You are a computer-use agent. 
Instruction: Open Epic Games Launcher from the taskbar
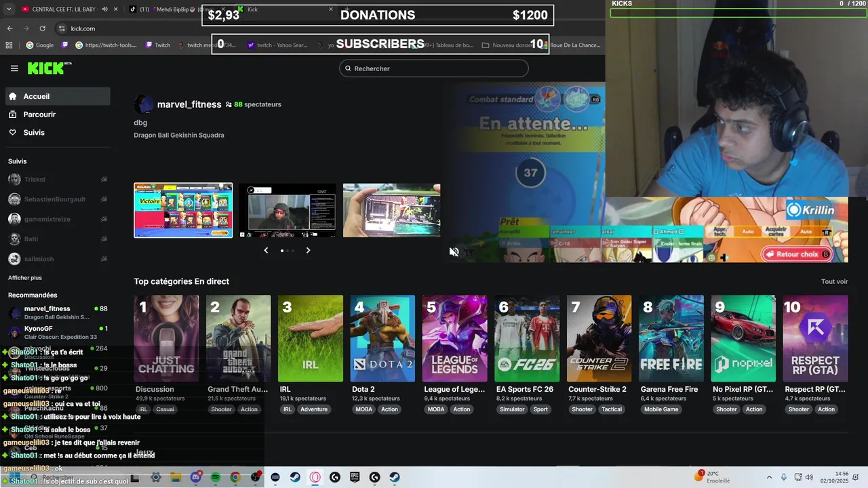pos(354,477)
